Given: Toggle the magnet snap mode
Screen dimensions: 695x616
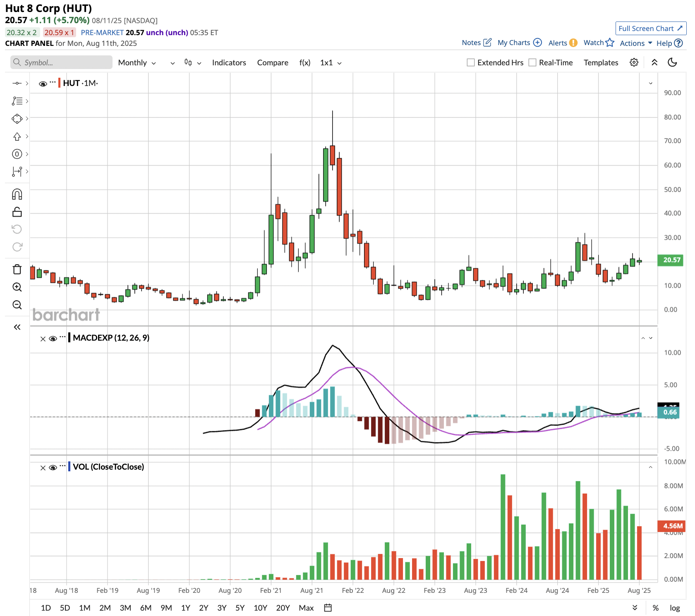Looking at the screenshot, I should (x=17, y=194).
